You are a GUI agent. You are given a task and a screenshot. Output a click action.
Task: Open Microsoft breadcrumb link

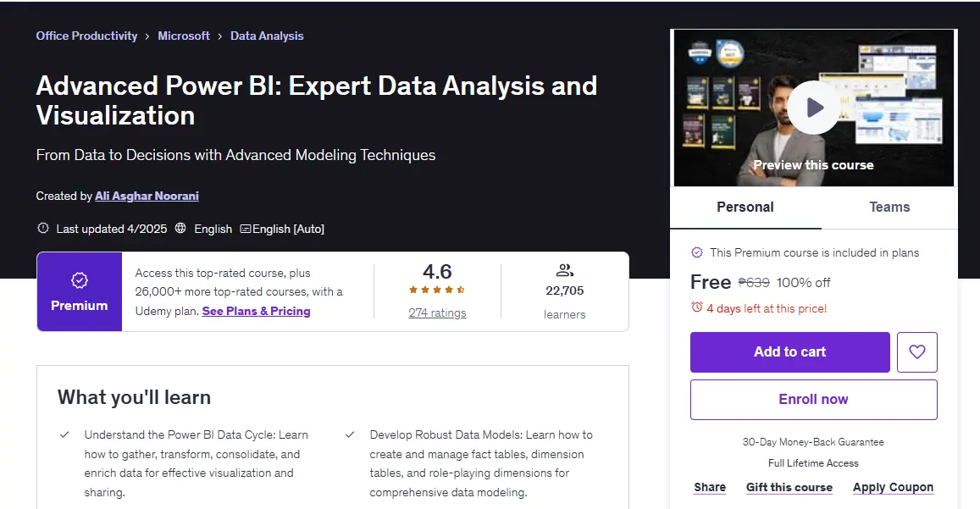pyautogui.click(x=184, y=36)
